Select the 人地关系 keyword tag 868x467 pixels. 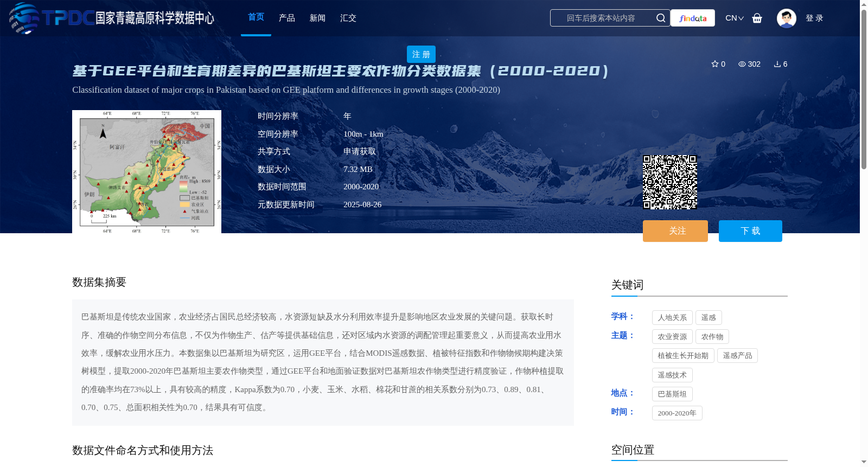pyautogui.click(x=672, y=317)
